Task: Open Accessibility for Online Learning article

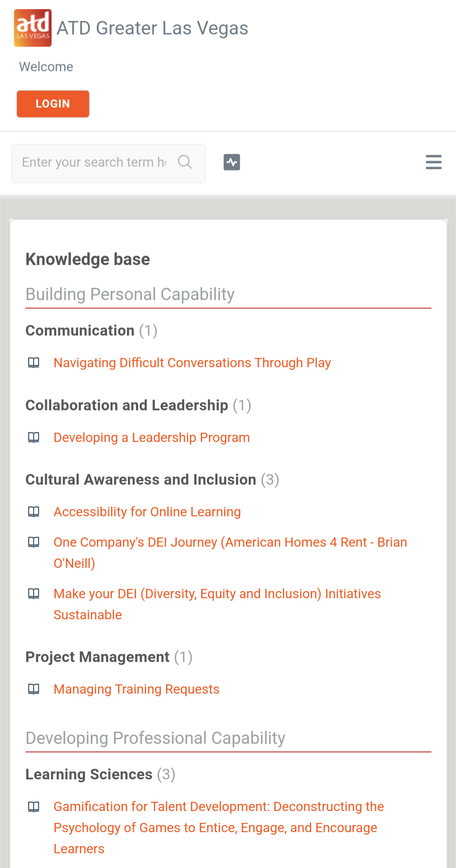Action: [147, 512]
